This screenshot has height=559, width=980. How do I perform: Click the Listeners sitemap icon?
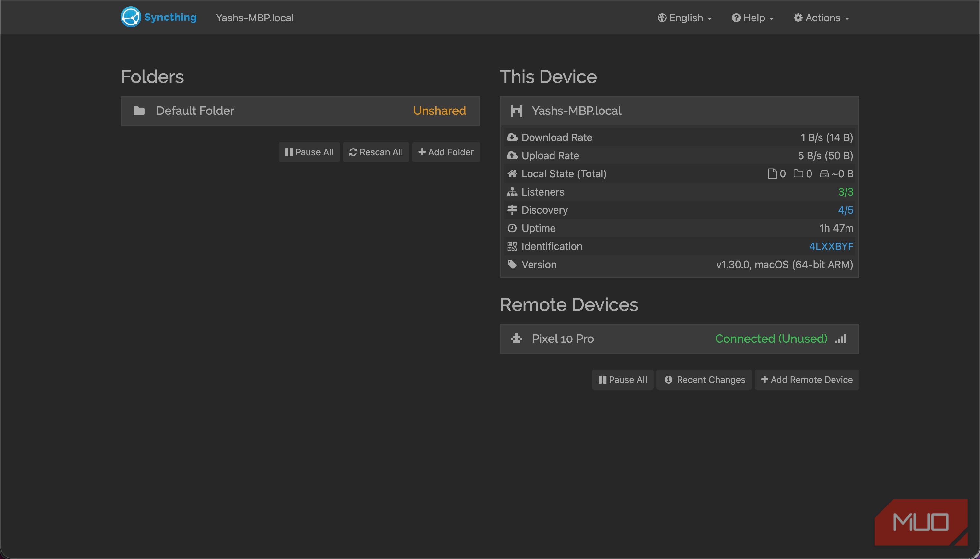[x=512, y=192]
